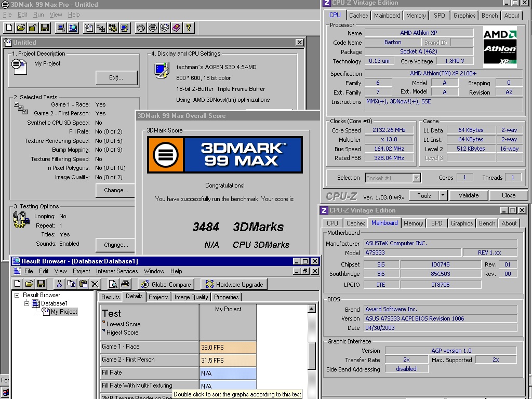Image resolution: width=532 pixels, height=399 pixels.
Task: Click Change... button under Selected Tests
Action: (x=116, y=190)
